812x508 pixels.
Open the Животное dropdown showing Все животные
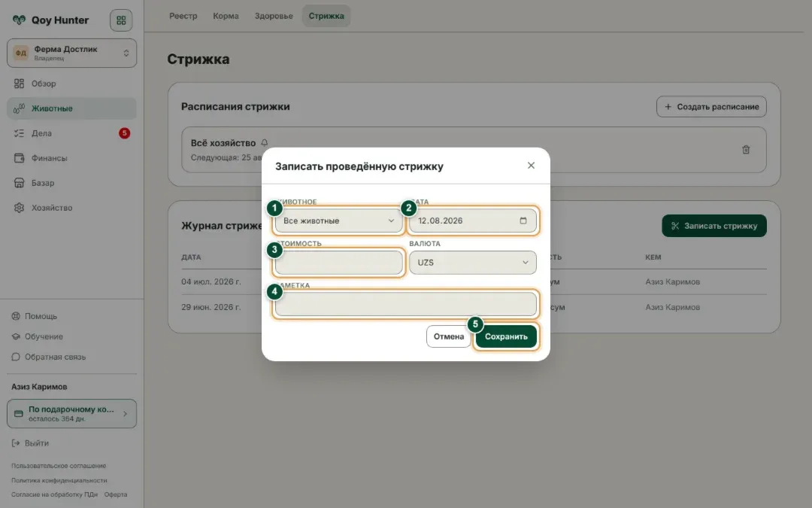pyautogui.click(x=338, y=221)
